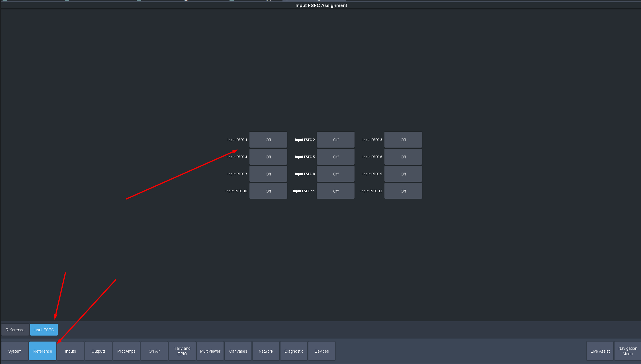This screenshot has height=364, width=641.
Task: Open Input FSFC 7 assignment selector
Action: tap(268, 174)
